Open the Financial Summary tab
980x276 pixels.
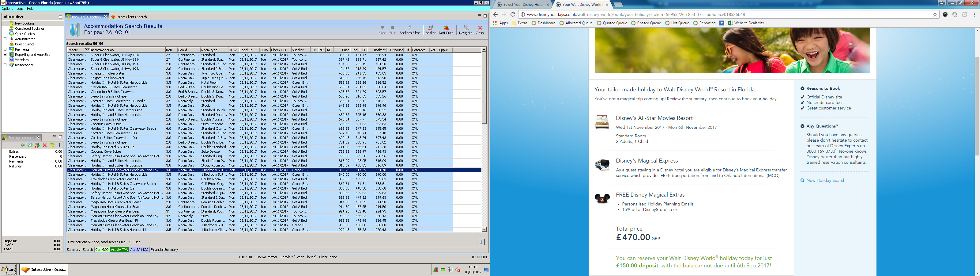coord(164,250)
